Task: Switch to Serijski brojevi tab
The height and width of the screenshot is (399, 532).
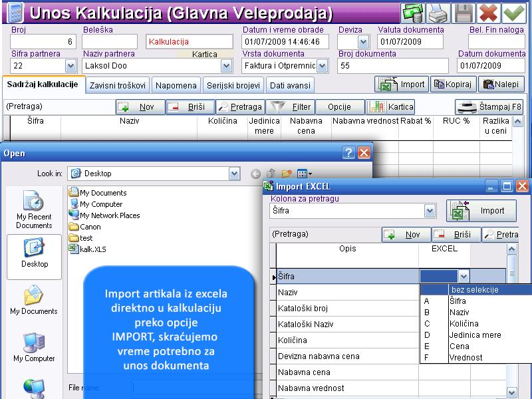Action: click(233, 86)
